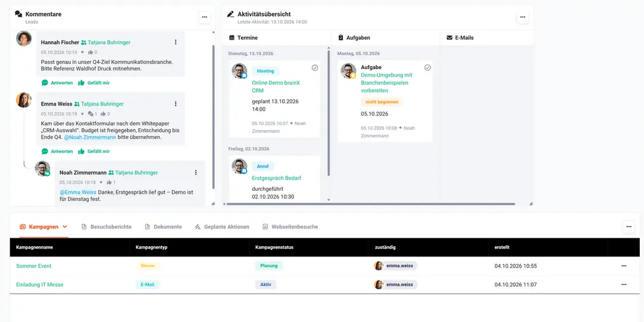Viewport: 644px width, 322px height.
Task: Click the Noah Zimmermann avatar on Online-Demo card
Action: (240, 71)
